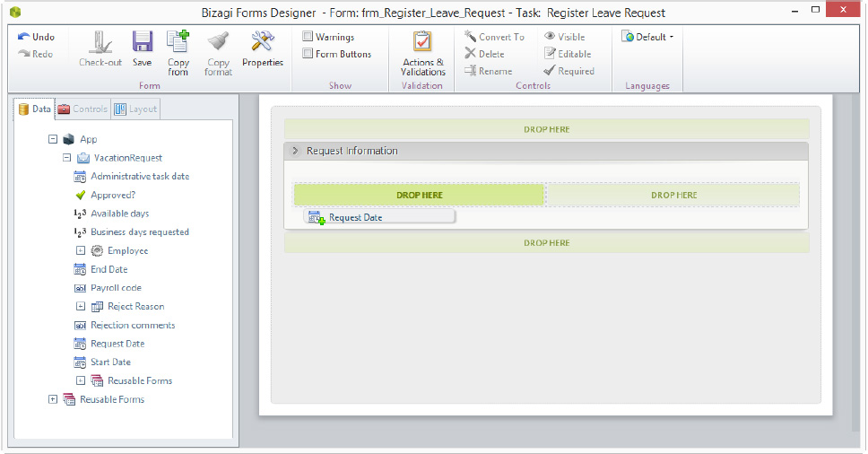Viewport: 868px width, 454px height.
Task: Collapse the VacationRequest tree node
Action: (67, 158)
